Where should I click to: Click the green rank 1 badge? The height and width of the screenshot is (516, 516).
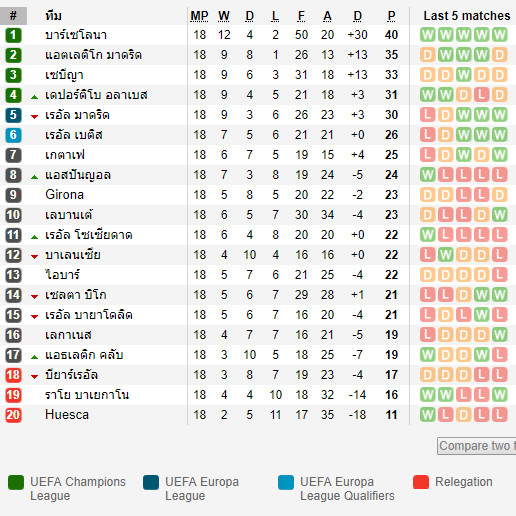[x=13, y=35]
